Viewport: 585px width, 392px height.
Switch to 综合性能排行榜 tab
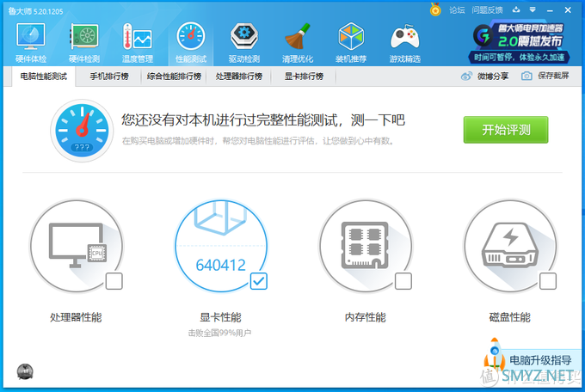(x=174, y=77)
